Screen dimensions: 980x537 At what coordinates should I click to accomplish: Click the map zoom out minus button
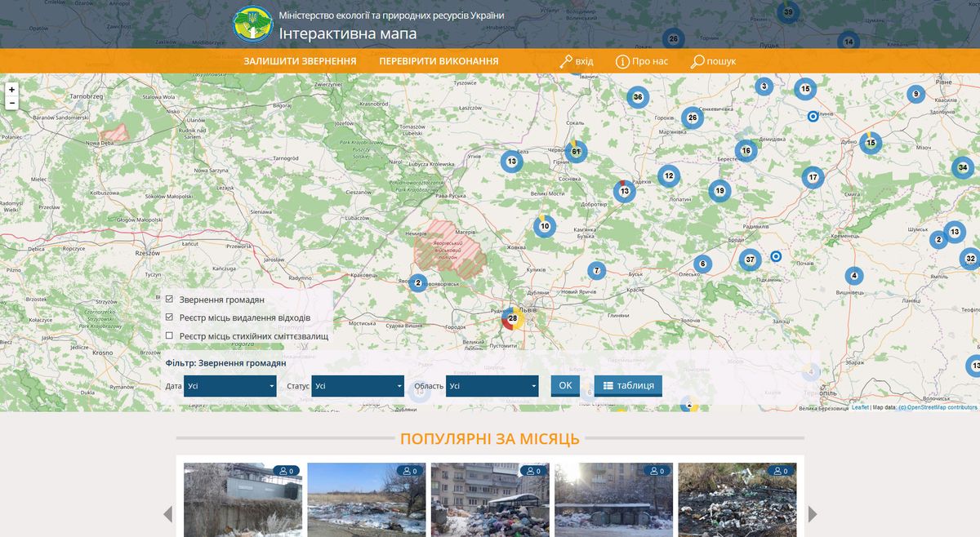point(11,104)
